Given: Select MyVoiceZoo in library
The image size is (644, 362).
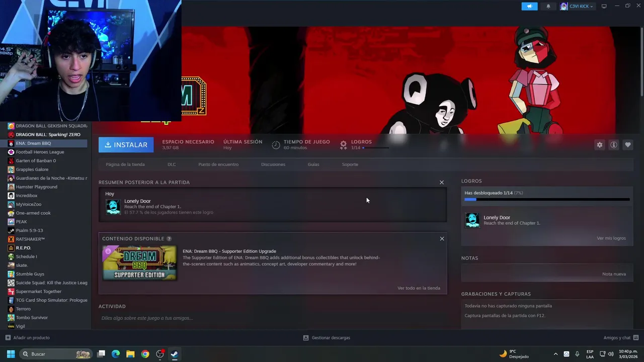Looking at the screenshot, I should 47,204.
